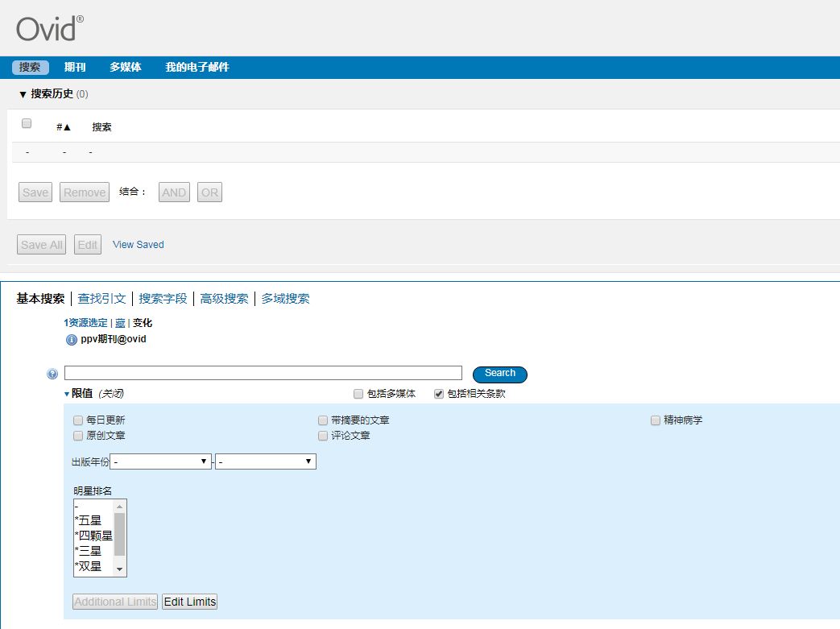This screenshot has width=840, height=629.
Task: Open Edit Limits
Action: point(189,602)
